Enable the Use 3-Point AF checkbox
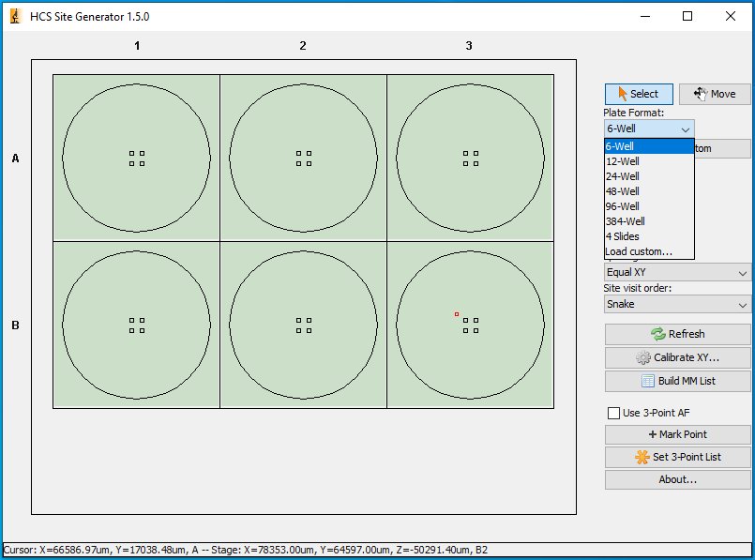 [614, 413]
